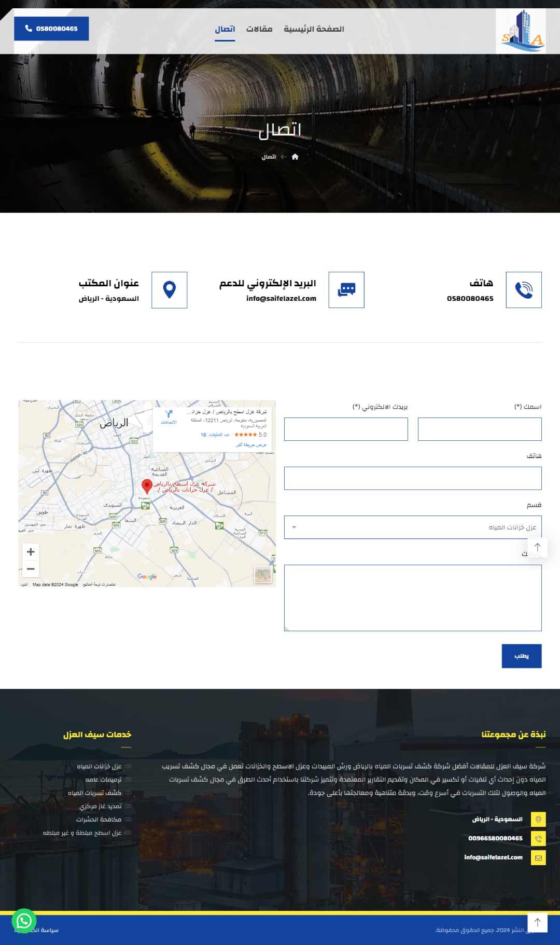Click the home icon in breadcrumb
The image size is (560, 945).
click(x=295, y=157)
